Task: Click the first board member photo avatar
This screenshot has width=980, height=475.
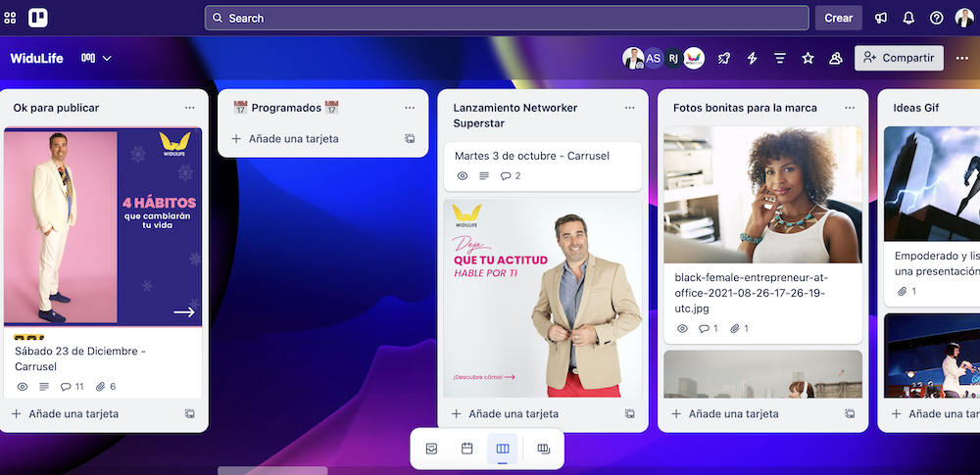Action: point(632,58)
